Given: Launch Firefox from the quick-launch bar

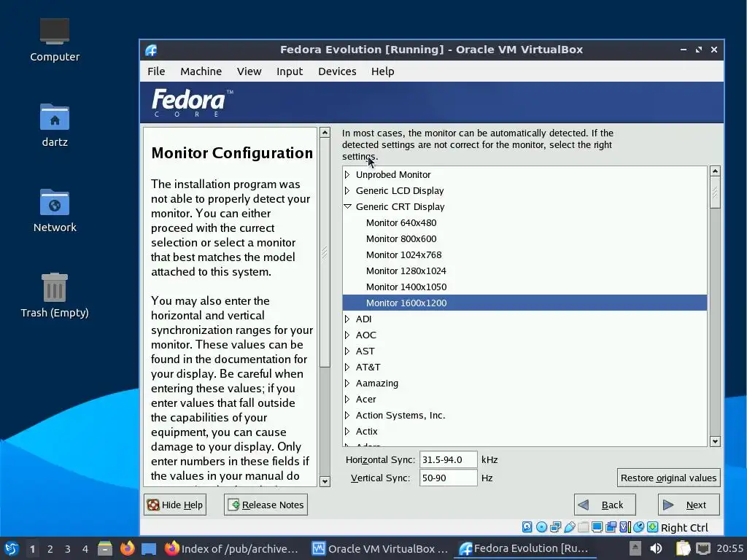Looking at the screenshot, I should point(127,548).
